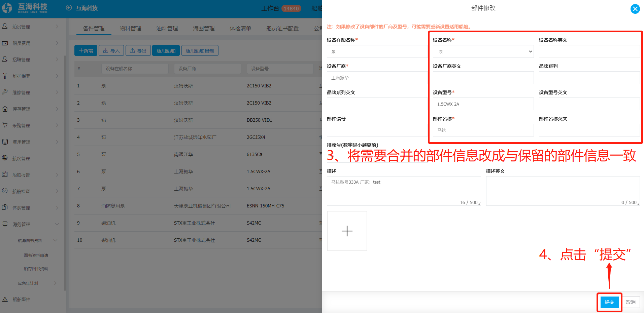Image resolution: width=644 pixels, height=313 pixels.
Task: Switch to the 物料管理 tab
Action: pos(130,28)
